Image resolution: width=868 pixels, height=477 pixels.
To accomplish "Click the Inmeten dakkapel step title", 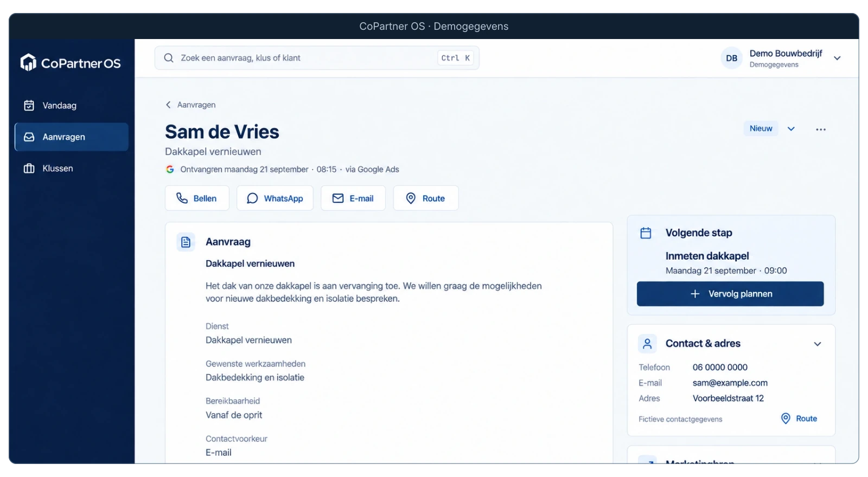I will coord(707,256).
